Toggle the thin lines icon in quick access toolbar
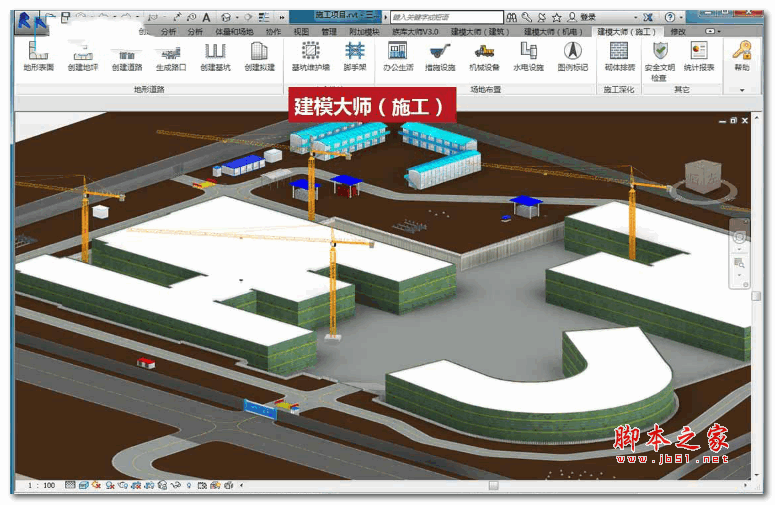 [x=264, y=18]
